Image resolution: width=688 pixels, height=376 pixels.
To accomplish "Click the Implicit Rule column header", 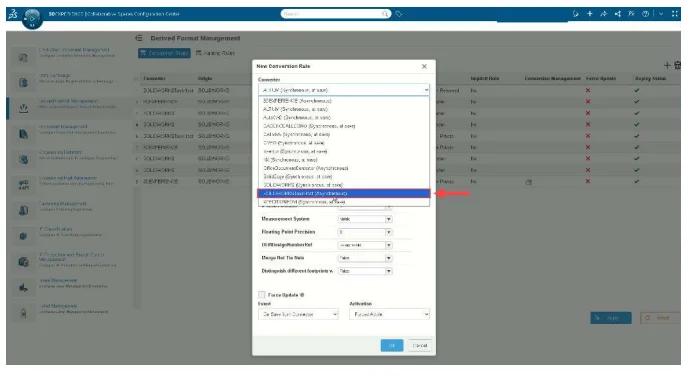I will click(x=485, y=79).
